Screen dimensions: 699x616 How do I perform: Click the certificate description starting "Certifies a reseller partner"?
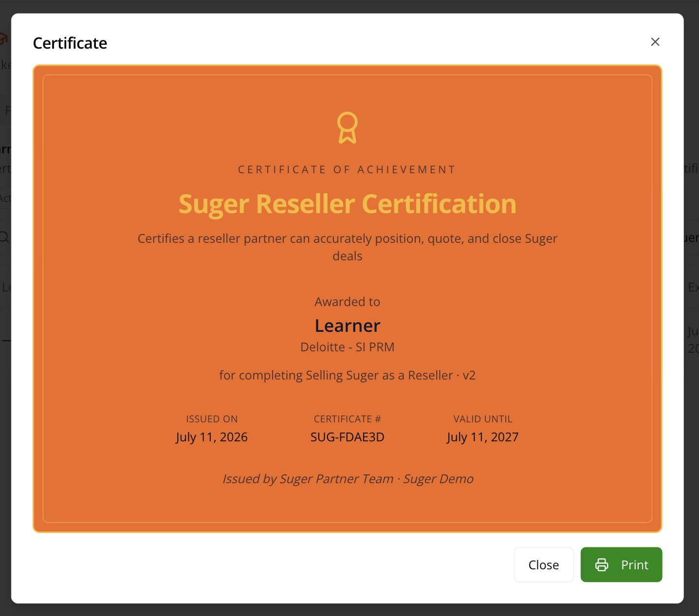pos(348,247)
